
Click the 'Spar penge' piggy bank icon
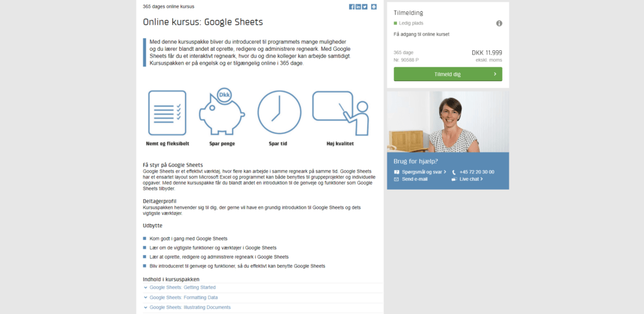point(222,112)
